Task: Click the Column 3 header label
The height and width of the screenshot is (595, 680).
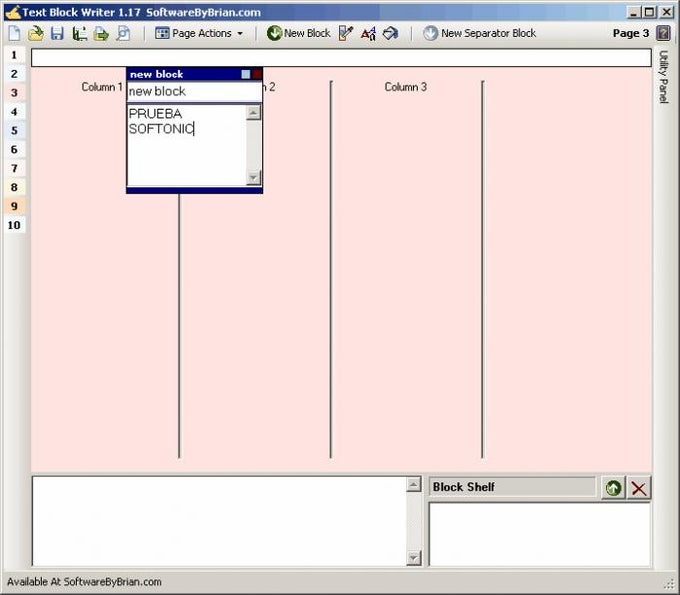Action: tap(405, 87)
